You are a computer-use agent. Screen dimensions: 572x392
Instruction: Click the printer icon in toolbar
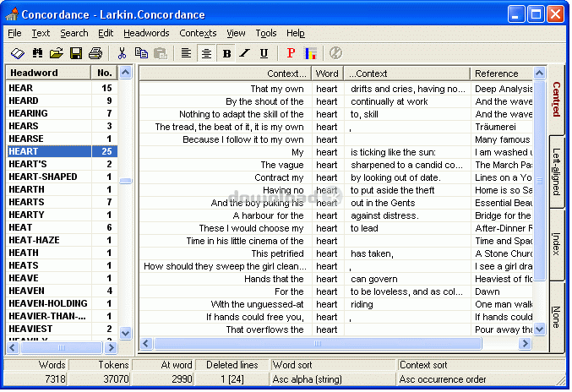(x=95, y=53)
